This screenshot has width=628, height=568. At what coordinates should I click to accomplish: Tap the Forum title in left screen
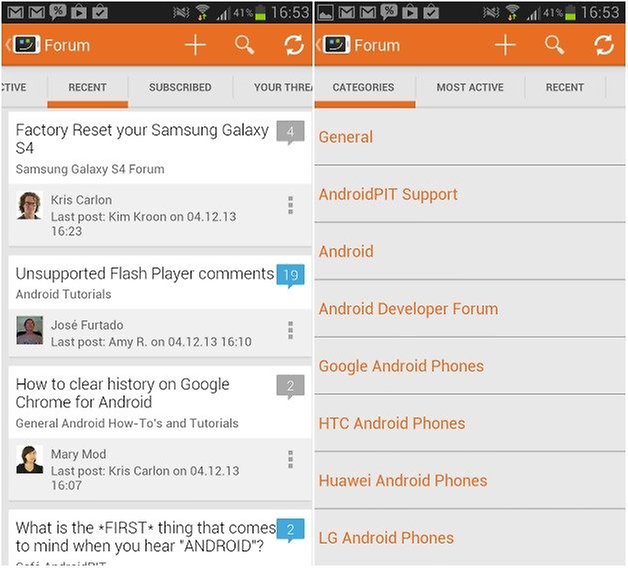67,45
